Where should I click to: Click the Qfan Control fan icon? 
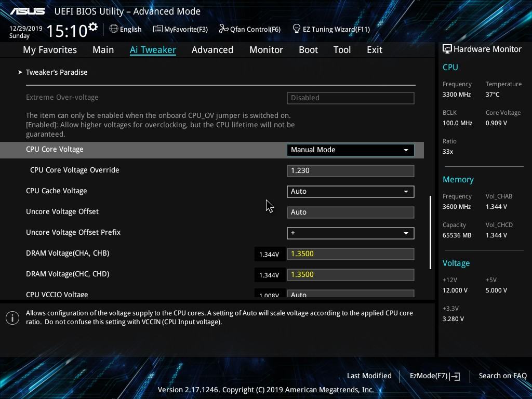[x=223, y=29]
